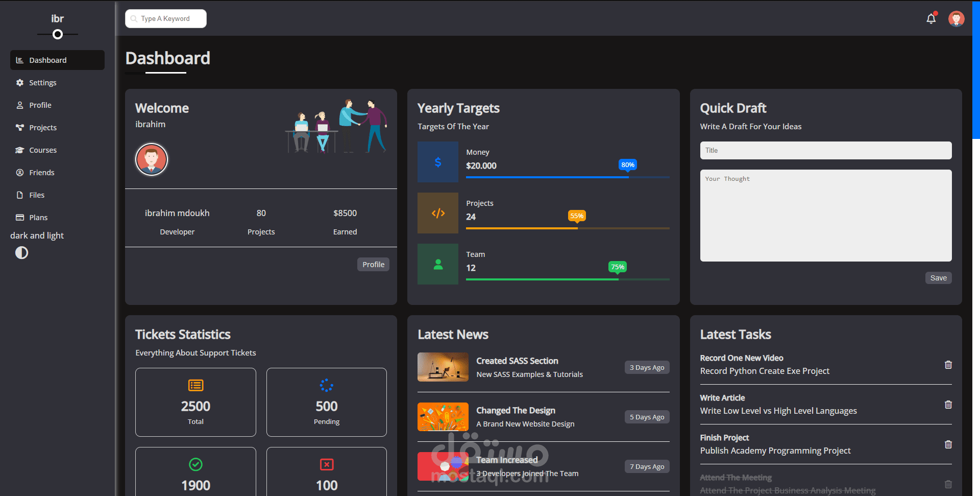Screen dimensions: 980x496
Task: Click the Projects 55% progress bar
Action: [568, 228]
